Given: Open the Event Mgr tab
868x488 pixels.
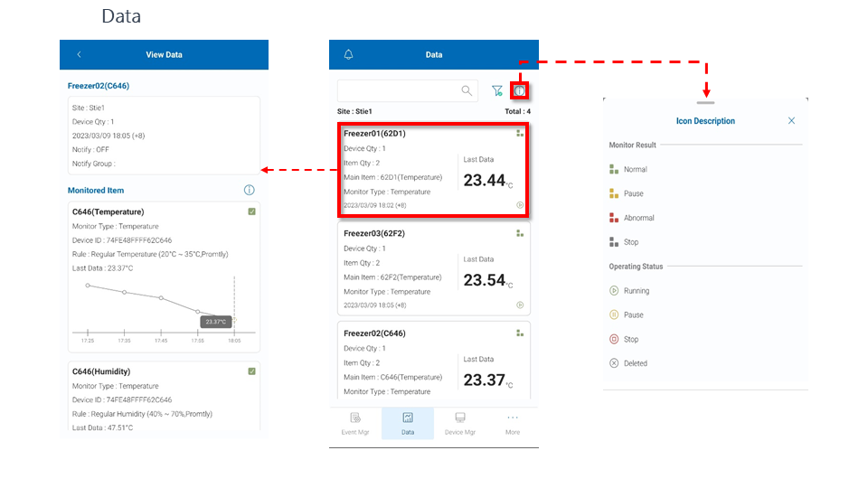Looking at the screenshot, I should pyautogui.click(x=354, y=423).
